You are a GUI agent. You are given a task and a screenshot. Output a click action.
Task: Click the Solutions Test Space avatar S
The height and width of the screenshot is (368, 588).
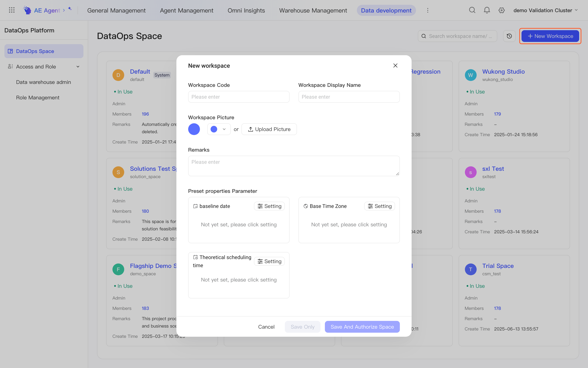pos(118,172)
